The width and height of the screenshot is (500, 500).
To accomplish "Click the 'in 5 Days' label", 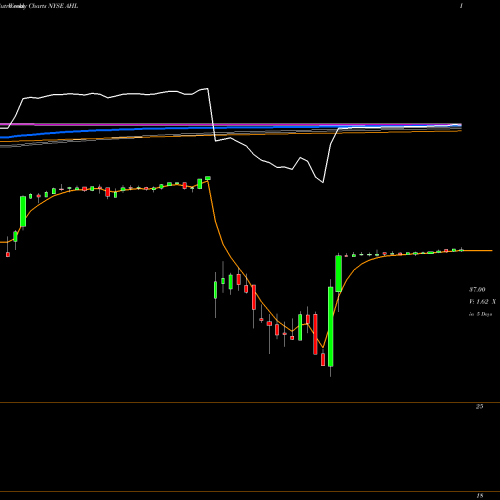I will [480, 314].
